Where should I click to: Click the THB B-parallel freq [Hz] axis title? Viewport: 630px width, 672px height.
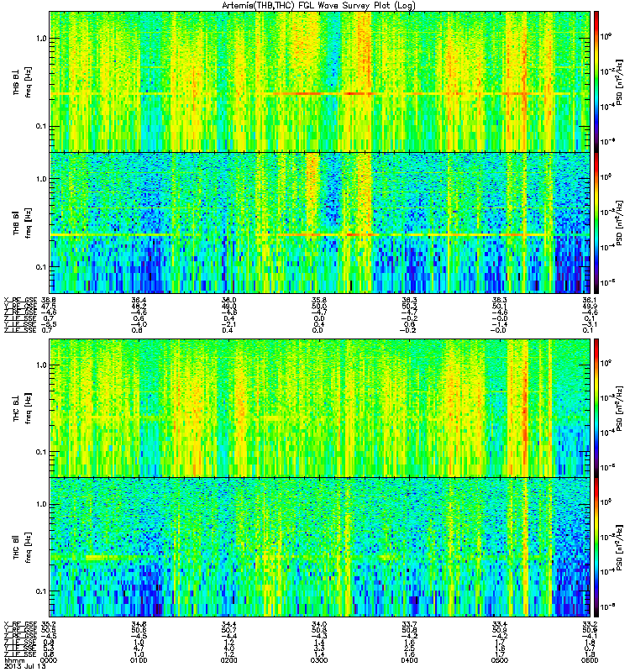[x=29, y=223]
